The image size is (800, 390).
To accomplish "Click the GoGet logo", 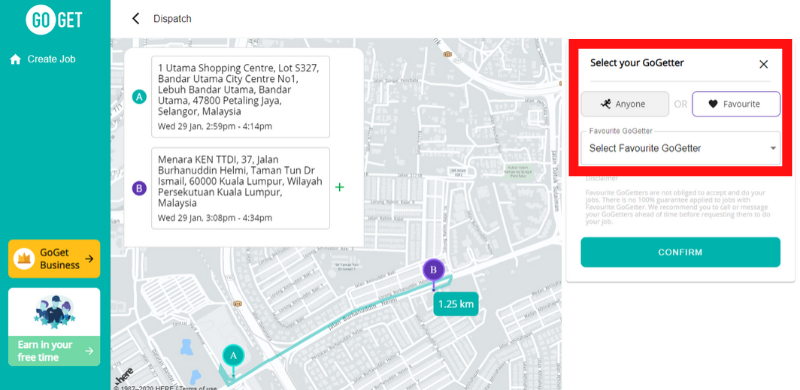I will (54, 19).
